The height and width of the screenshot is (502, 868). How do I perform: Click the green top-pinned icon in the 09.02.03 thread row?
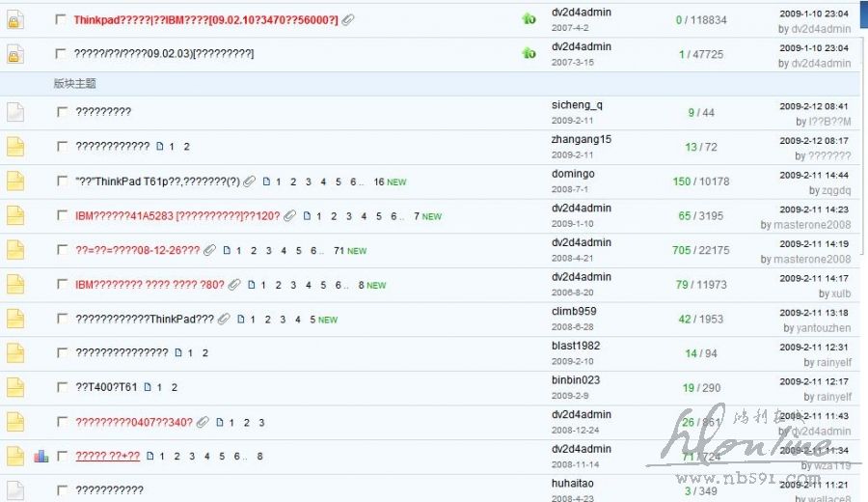click(x=529, y=54)
